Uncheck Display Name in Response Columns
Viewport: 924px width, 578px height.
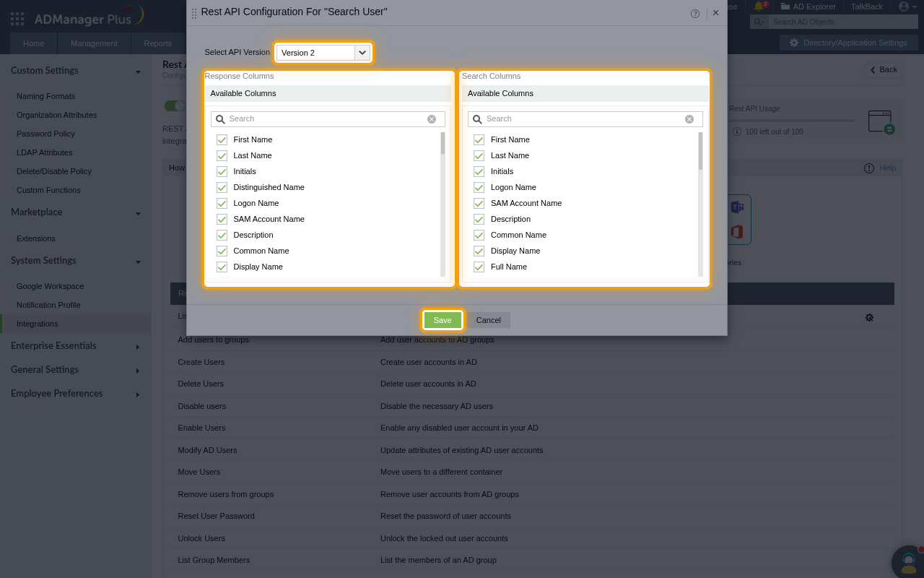point(222,267)
